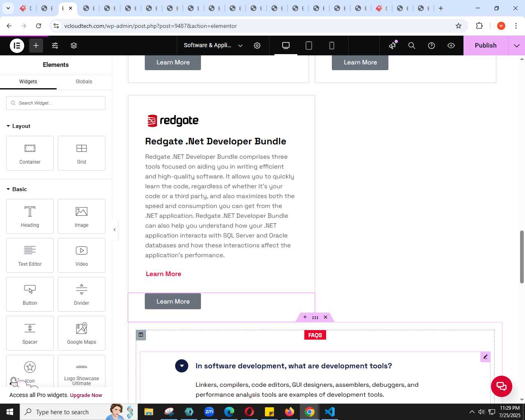The image size is (525, 420).
Task: Click the pencil edit widget icon
Action: pyautogui.click(x=485, y=357)
